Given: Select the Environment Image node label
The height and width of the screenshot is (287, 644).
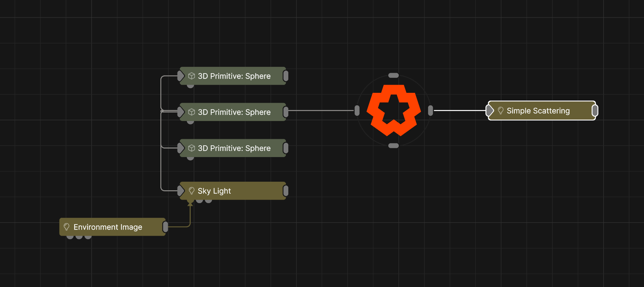Looking at the screenshot, I should click(x=108, y=227).
